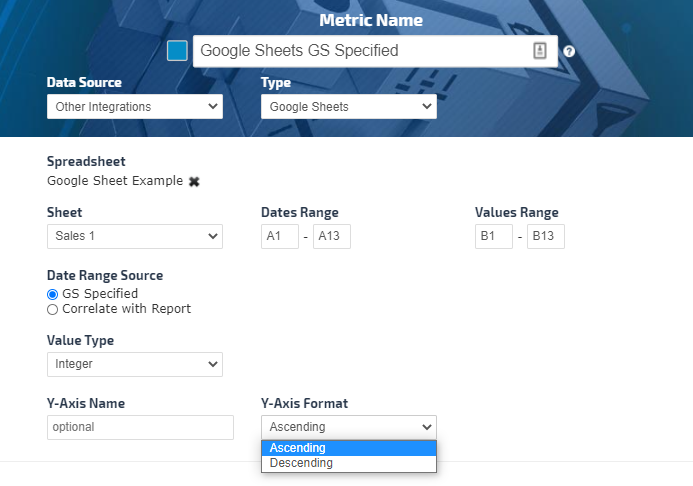Click the Metric Name text field
693x486 pixels.
tap(360, 51)
